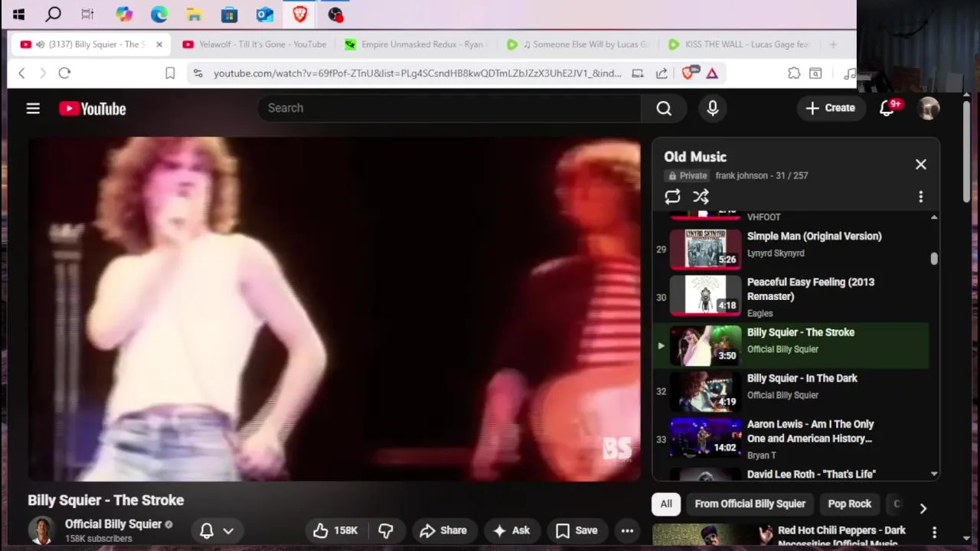Close the Billy Squier browser tab

tap(159, 44)
